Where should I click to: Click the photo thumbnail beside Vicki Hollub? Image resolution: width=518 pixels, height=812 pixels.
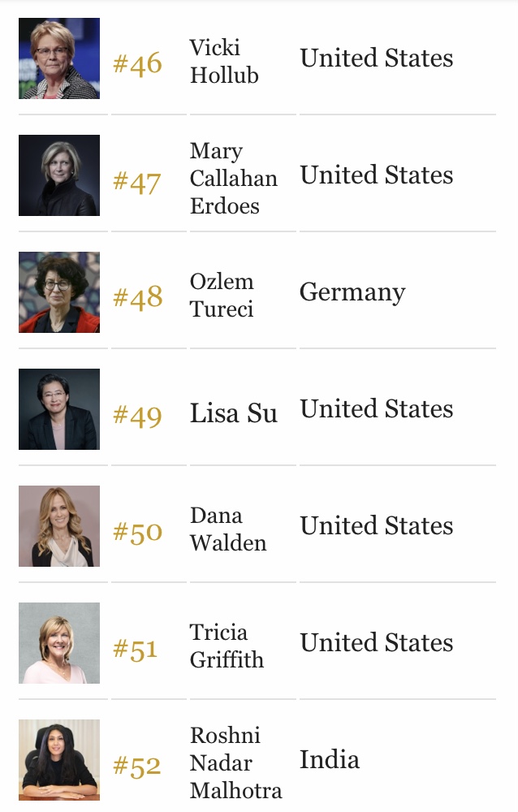coord(59,58)
